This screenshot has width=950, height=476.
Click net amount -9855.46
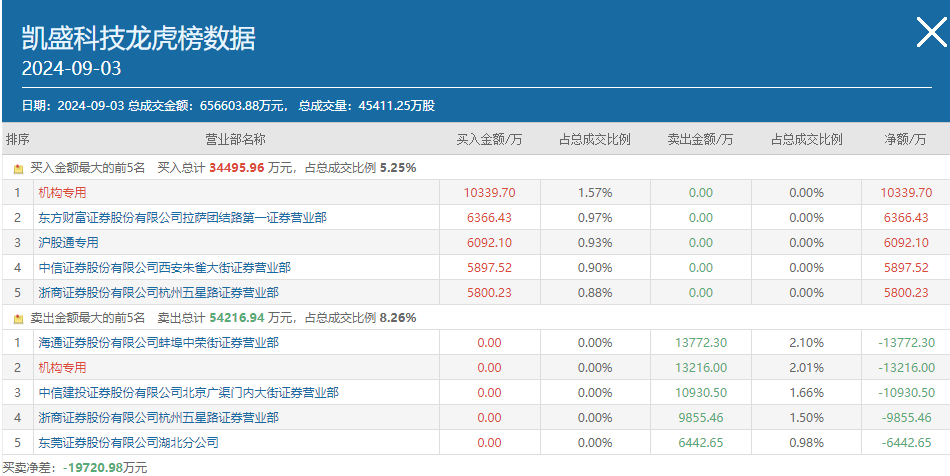pos(906,417)
